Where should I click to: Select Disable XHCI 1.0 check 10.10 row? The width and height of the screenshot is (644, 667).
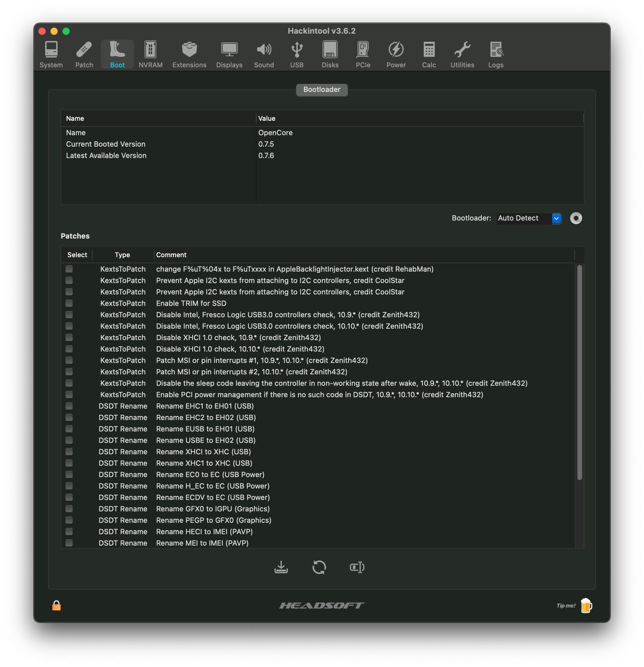pyautogui.click(x=318, y=349)
